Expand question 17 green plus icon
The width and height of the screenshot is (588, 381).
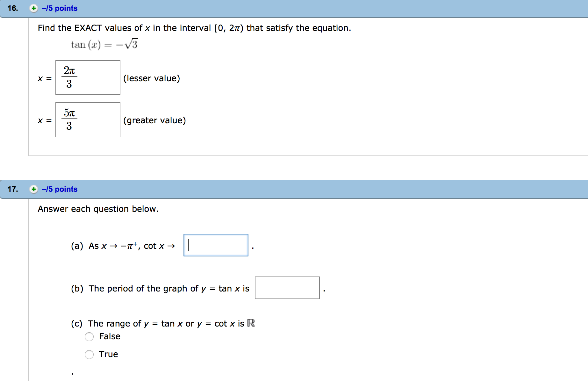33,189
